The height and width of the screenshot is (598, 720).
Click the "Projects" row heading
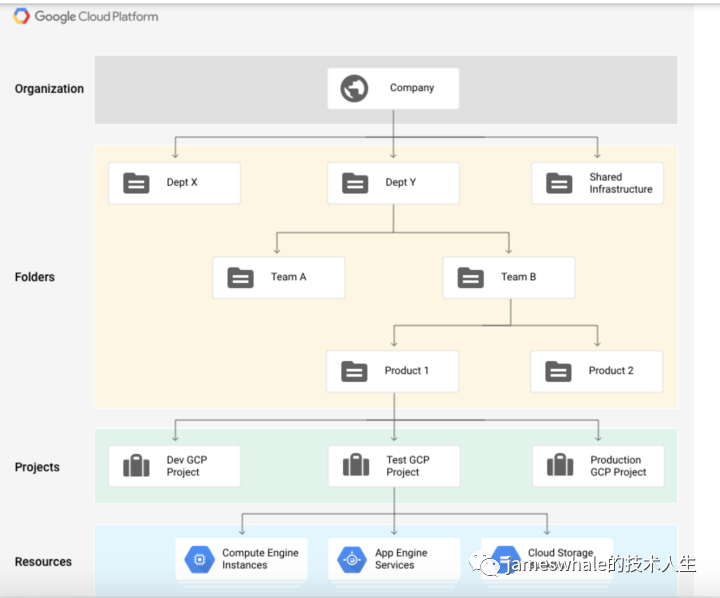tap(37, 467)
